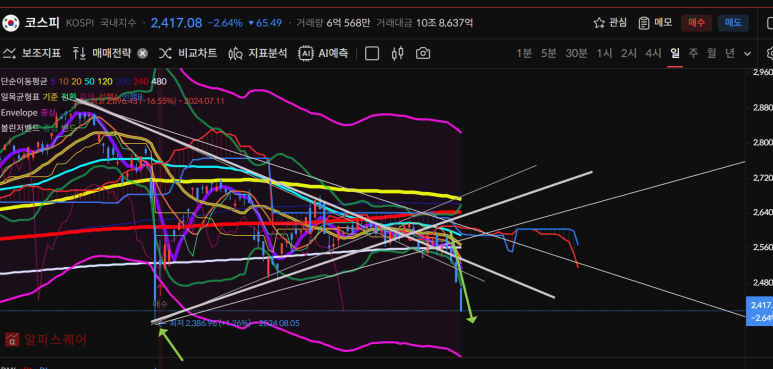Toggle the 120 moving average line
Screen dimensions: 773x369
click(105, 82)
